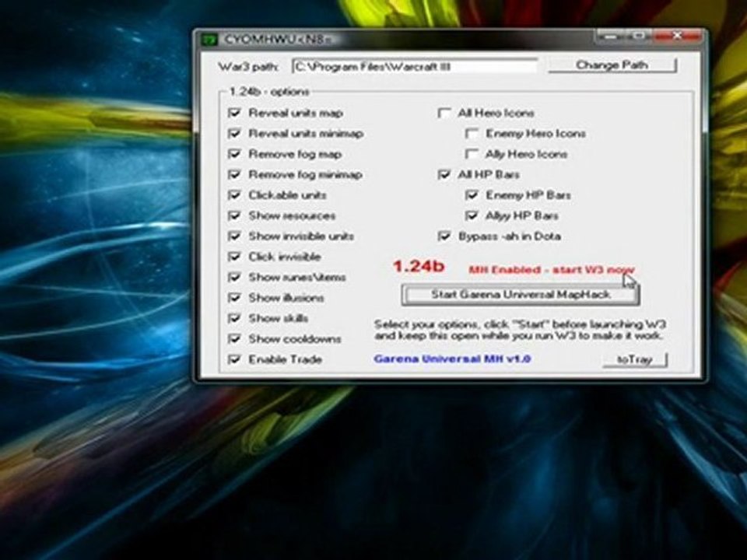Click the War3 path input field

pos(415,66)
